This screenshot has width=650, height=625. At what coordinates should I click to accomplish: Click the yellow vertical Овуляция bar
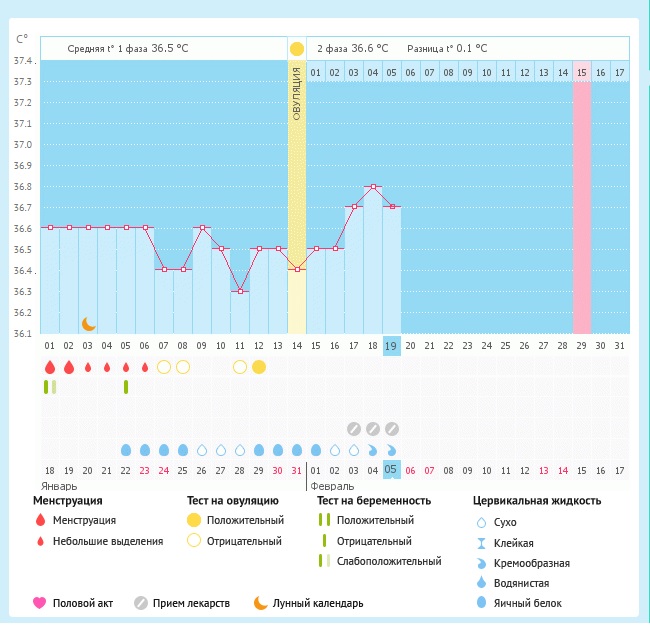(x=297, y=200)
